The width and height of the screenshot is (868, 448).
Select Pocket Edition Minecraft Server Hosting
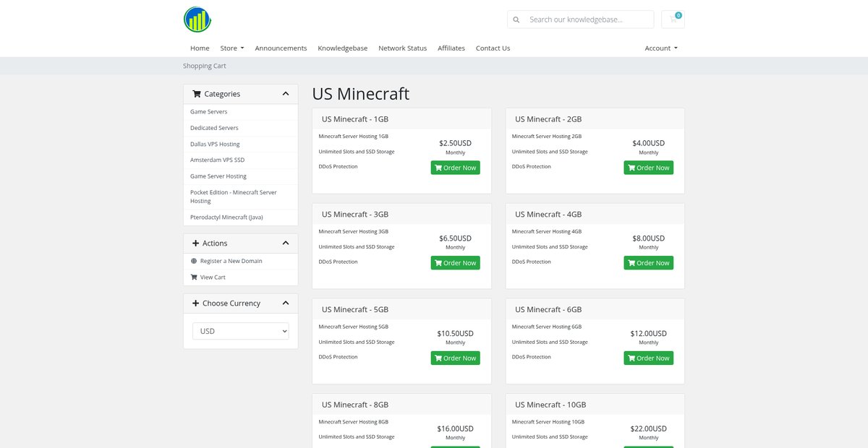240,197
